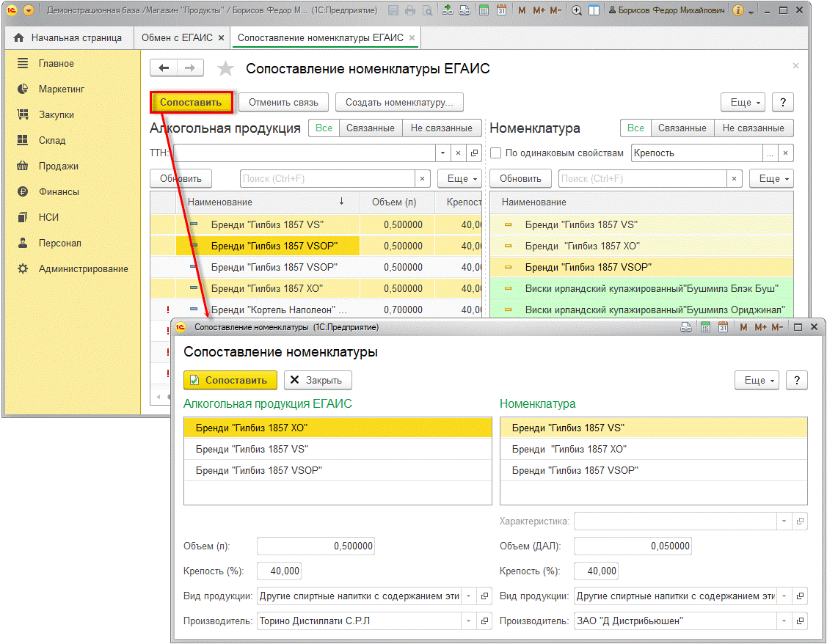Open the Склад section in the sidebar
827x644 pixels.
coord(52,140)
